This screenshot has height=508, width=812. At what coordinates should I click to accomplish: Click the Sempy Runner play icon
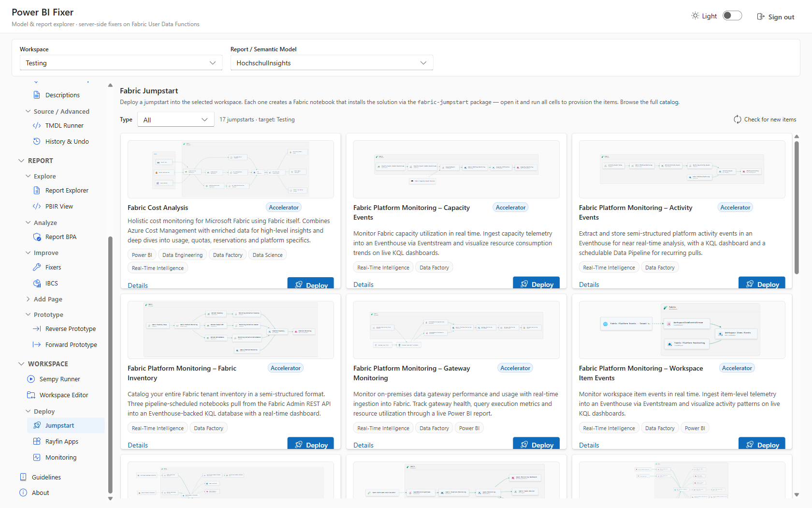31,379
